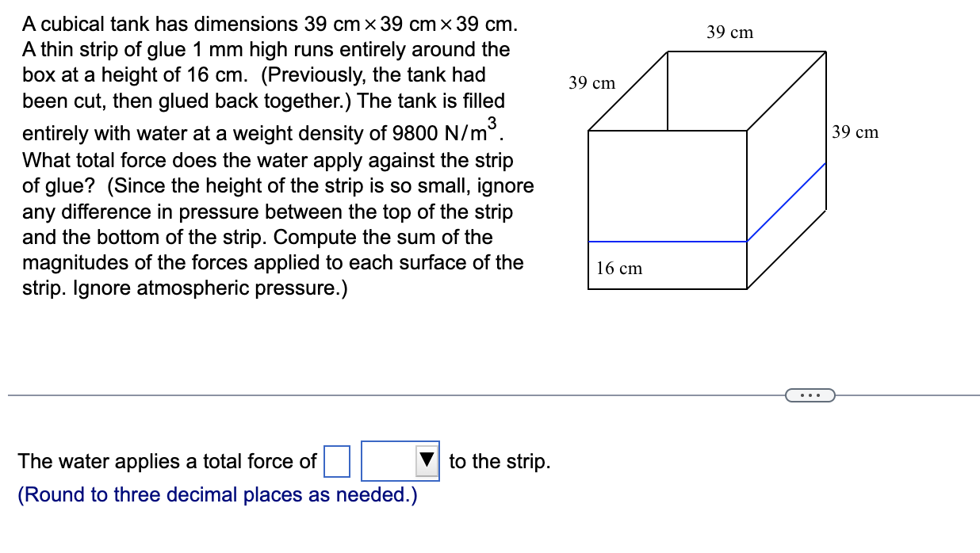Click the dropdown arrow to choose force units
The image size is (980, 553).
tap(425, 460)
